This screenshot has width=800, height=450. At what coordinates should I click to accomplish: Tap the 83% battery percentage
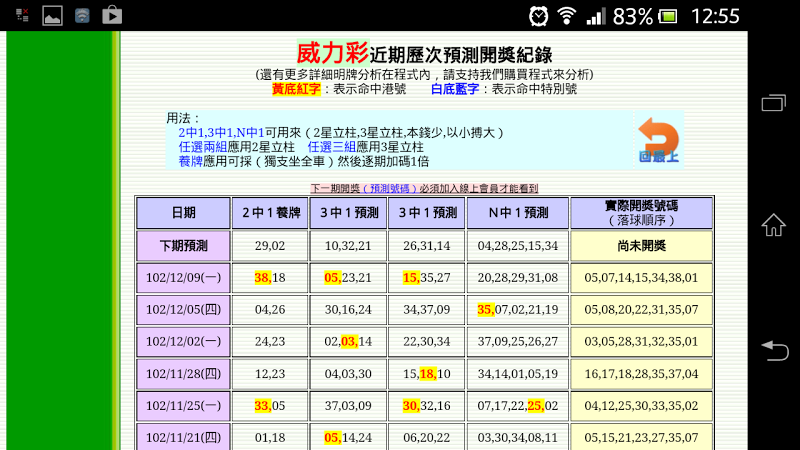click(633, 16)
